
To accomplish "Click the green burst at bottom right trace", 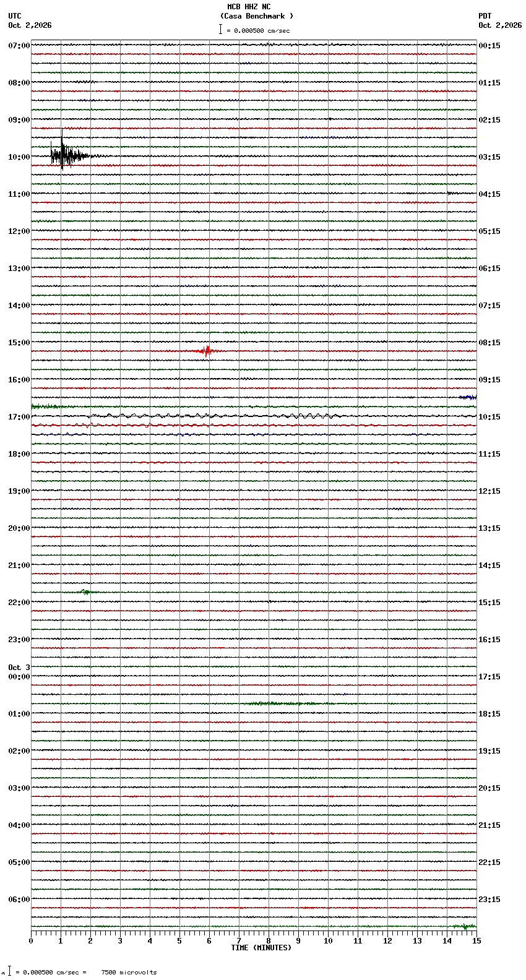I will coord(464,926).
